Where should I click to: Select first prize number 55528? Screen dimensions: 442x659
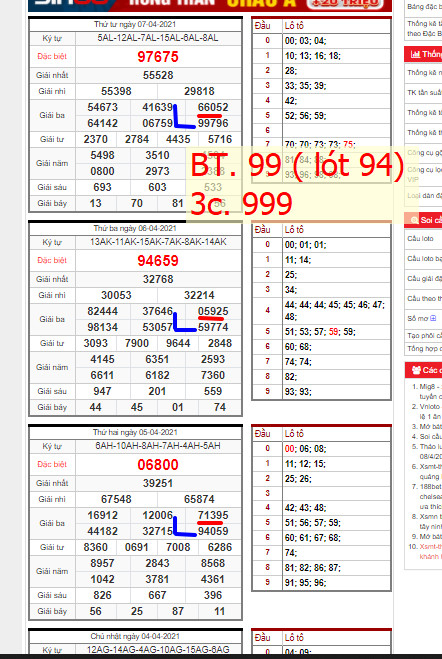click(x=158, y=75)
